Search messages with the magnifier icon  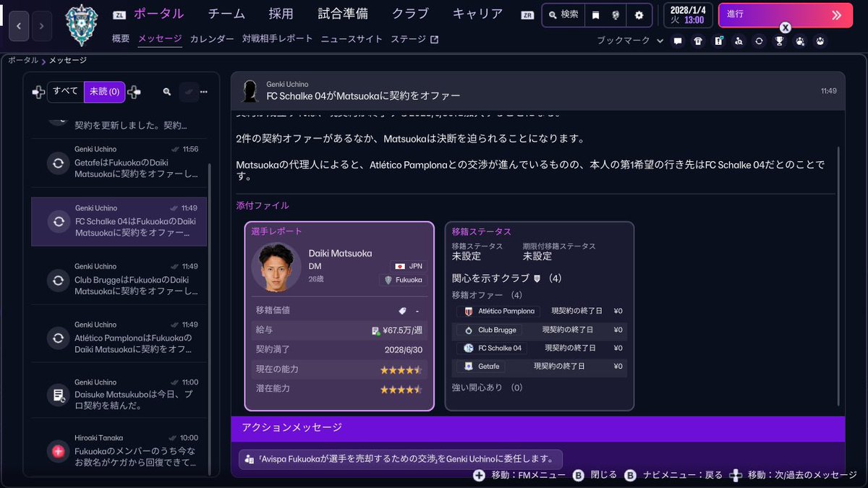[167, 92]
